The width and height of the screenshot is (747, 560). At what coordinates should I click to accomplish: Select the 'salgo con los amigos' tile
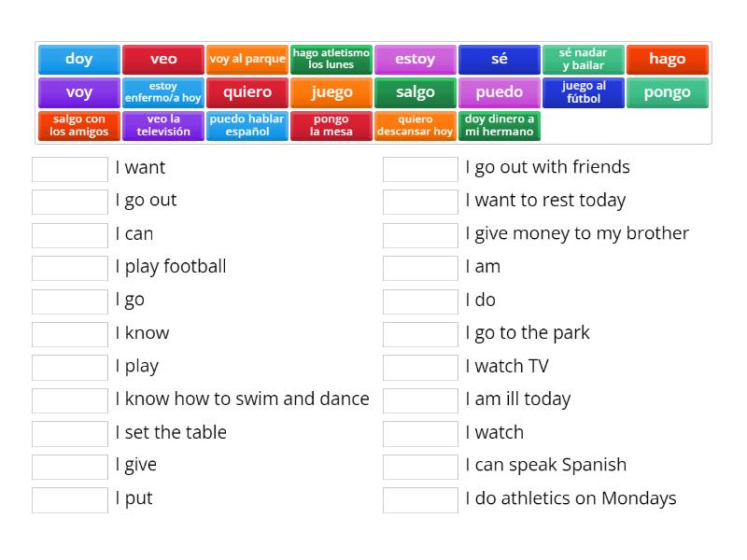pos(78,126)
